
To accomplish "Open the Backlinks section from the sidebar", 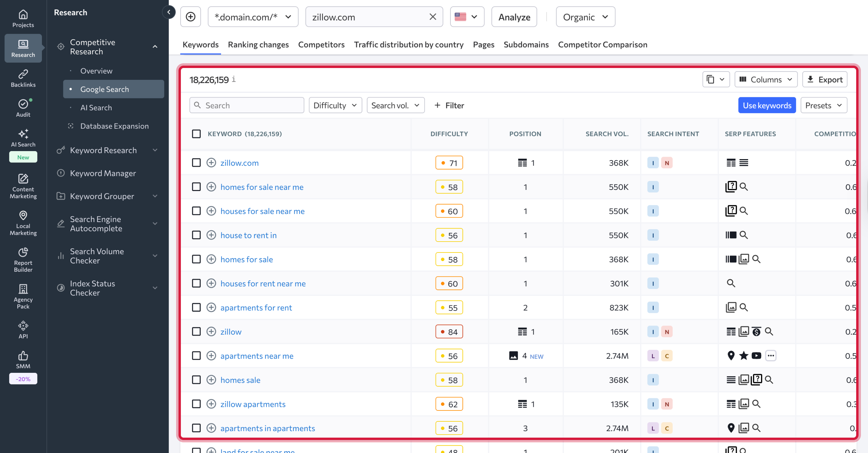I will 23,78.
